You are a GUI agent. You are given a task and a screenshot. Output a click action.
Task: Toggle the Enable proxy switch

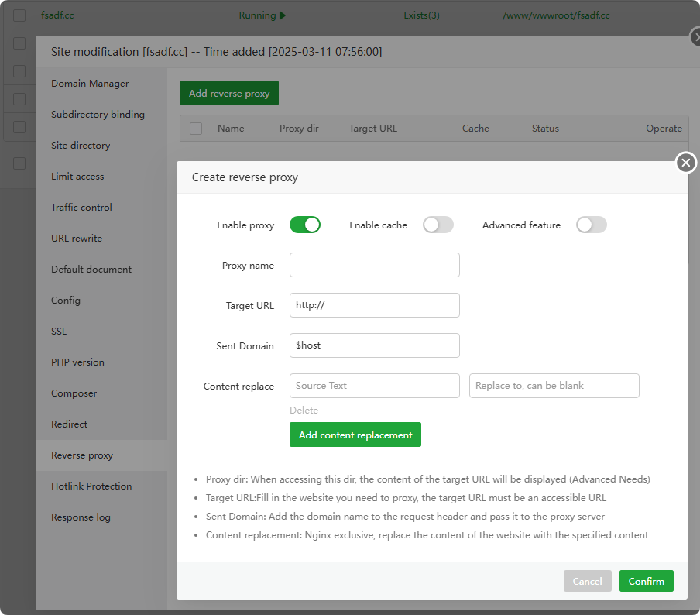[304, 225]
